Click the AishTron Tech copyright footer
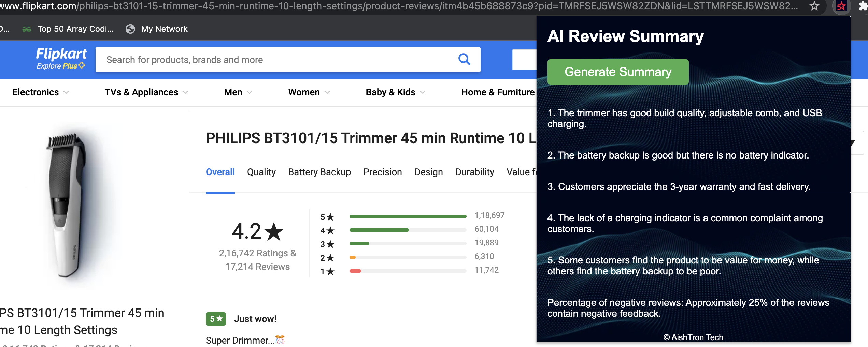This screenshot has width=868, height=347. 693,337
